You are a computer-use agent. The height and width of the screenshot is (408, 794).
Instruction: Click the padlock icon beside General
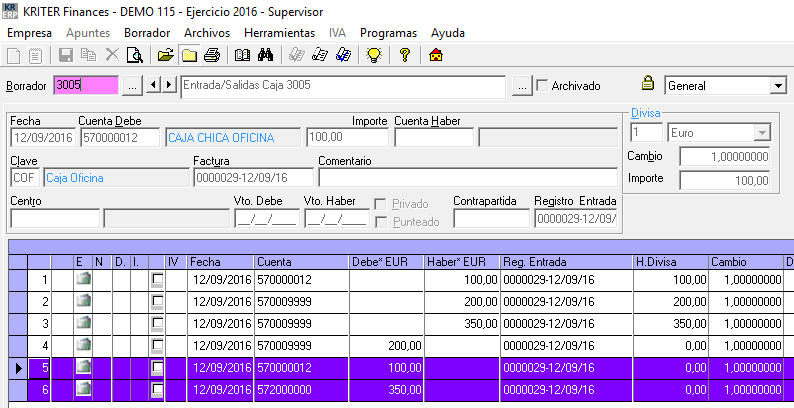click(648, 83)
